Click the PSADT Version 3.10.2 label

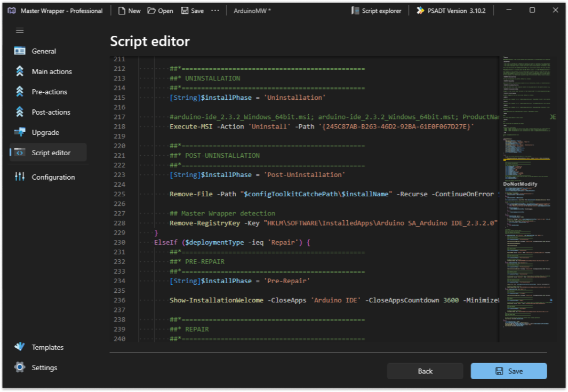tap(457, 11)
